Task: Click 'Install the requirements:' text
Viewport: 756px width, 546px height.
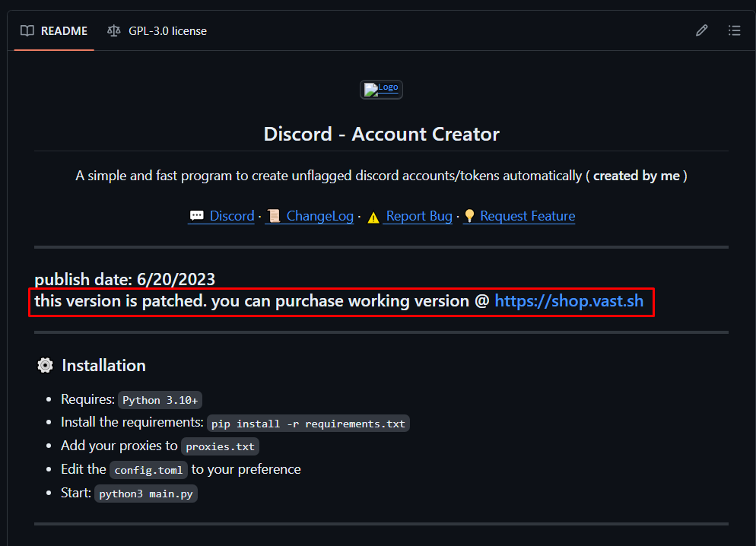Action: pyautogui.click(x=132, y=422)
